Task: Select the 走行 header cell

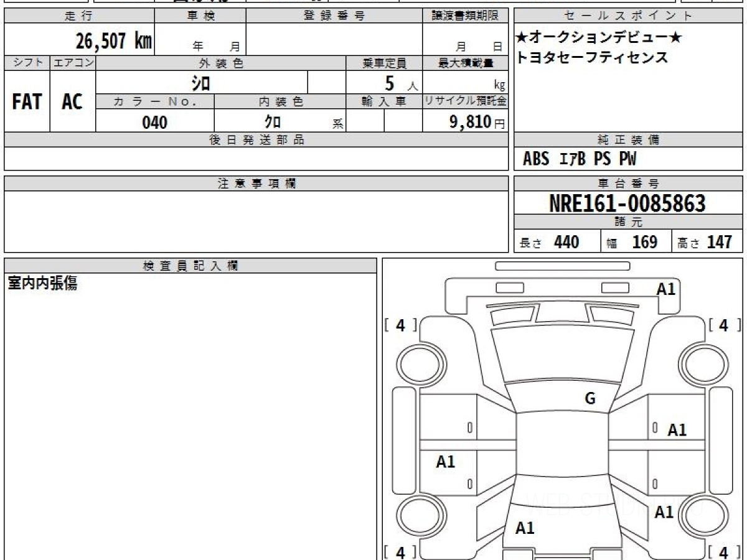Action: (x=79, y=16)
